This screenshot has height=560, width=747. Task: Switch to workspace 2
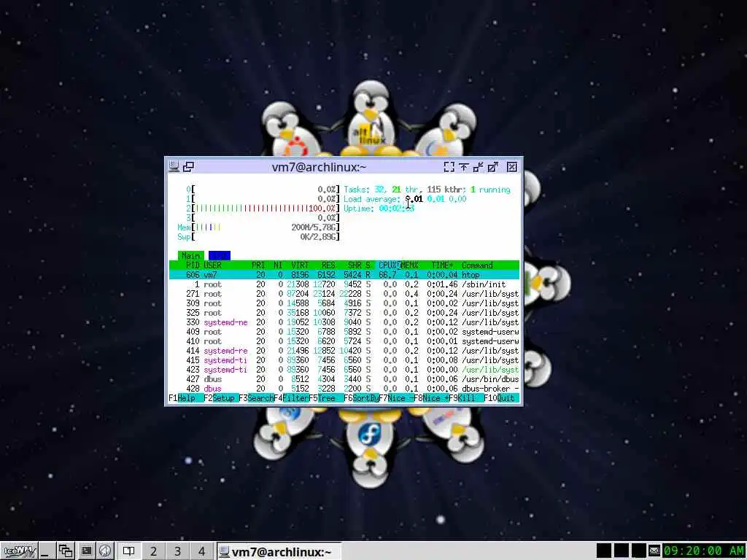[153, 551]
